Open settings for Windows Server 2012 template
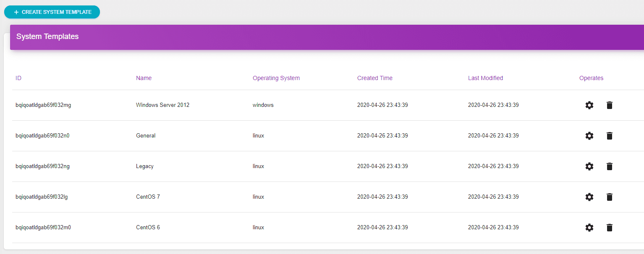The width and height of the screenshot is (644, 254). pyautogui.click(x=589, y=105)
